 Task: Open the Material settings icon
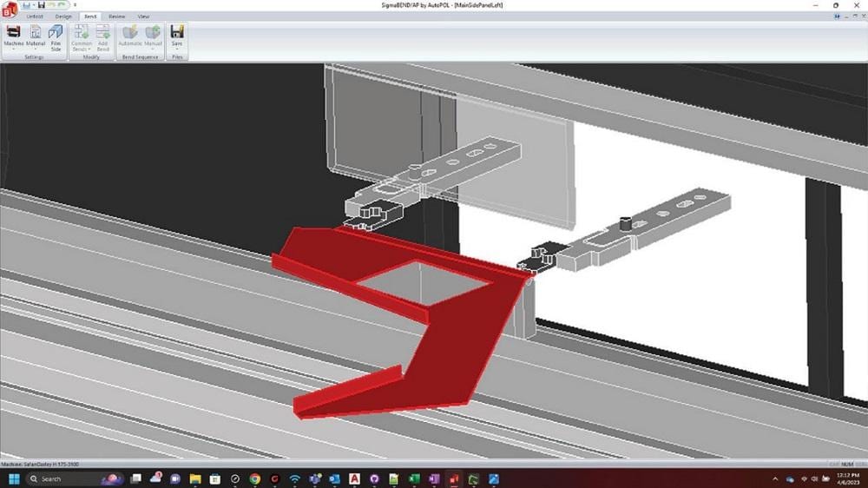(x=36, y=36)
